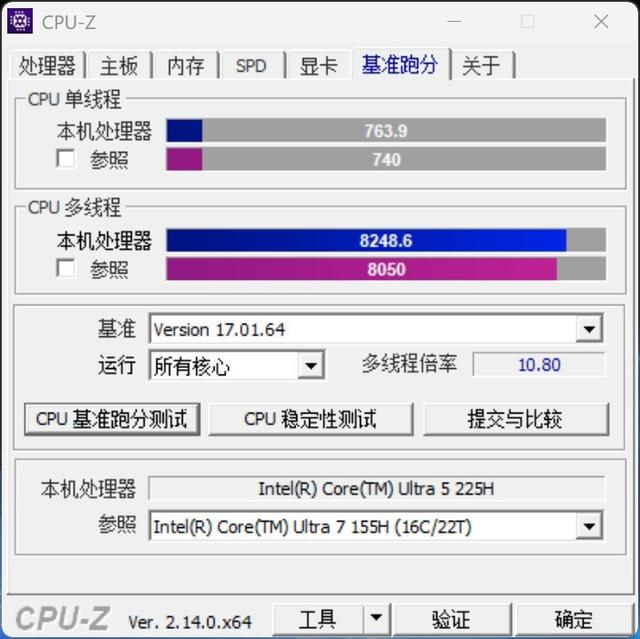Click the CPU-Z app icon in title bar
Viewport: 640px width, 639px height.
point(20,21)
